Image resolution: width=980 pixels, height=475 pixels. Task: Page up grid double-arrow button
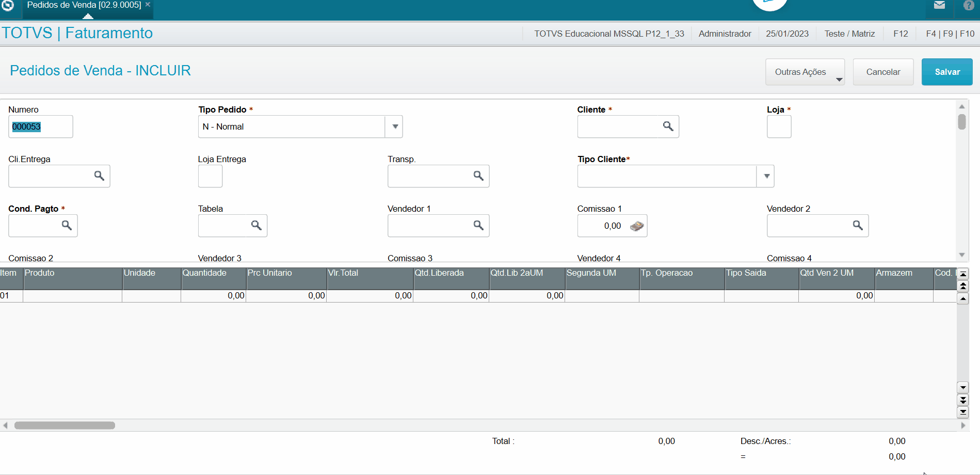(963, 286)
